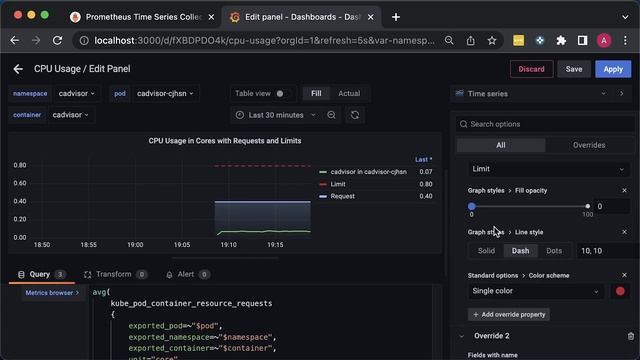This screenshot has width=640, height=360.
Task: Sort the legend by the Last * column
Action: click(423, 160)
